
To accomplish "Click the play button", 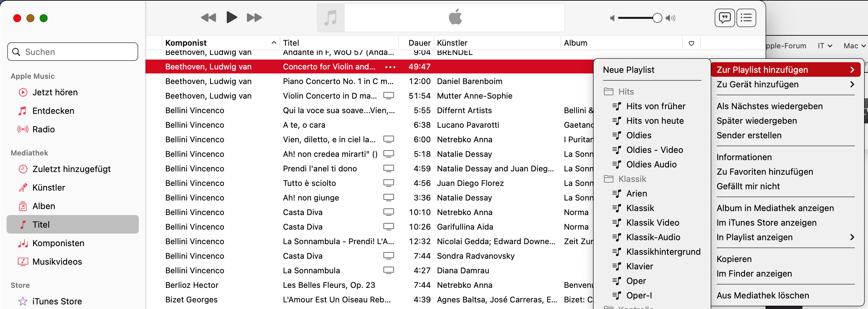I will (x=231, y=17).
